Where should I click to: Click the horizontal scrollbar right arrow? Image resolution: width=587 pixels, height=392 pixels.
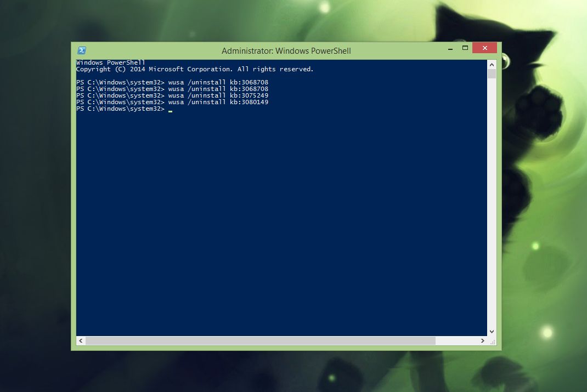pyautogui.click(x=483, y=341)
